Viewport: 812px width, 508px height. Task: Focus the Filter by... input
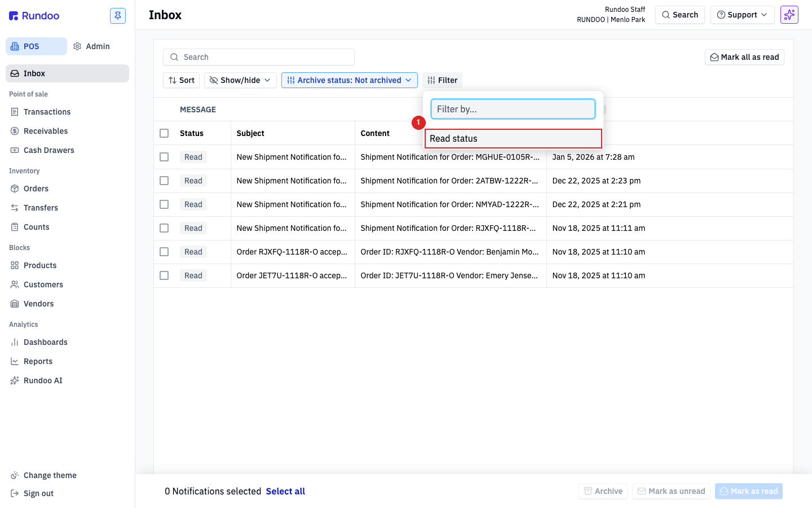coord(513,109)
